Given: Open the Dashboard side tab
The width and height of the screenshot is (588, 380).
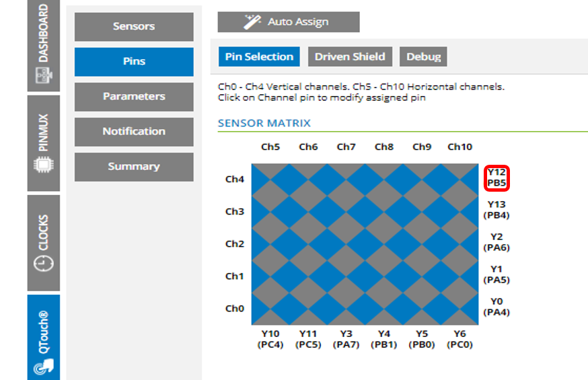Looking at the screenshot, I should pos(43,45).
